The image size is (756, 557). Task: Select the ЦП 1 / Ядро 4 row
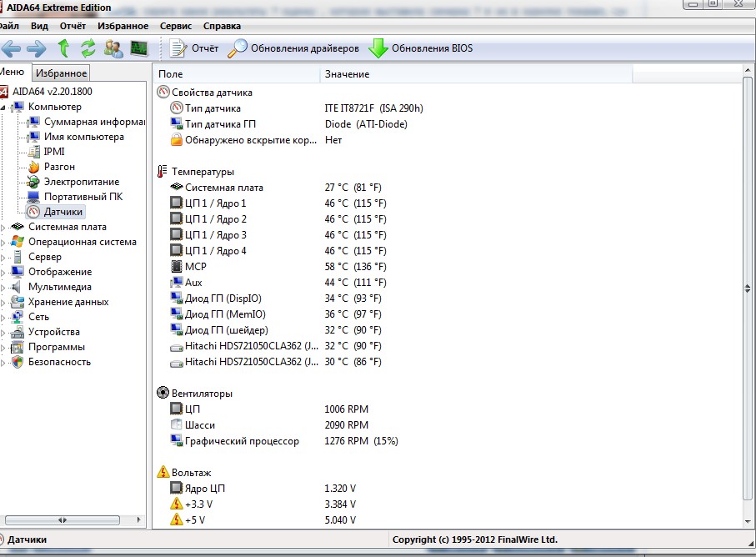278,251
